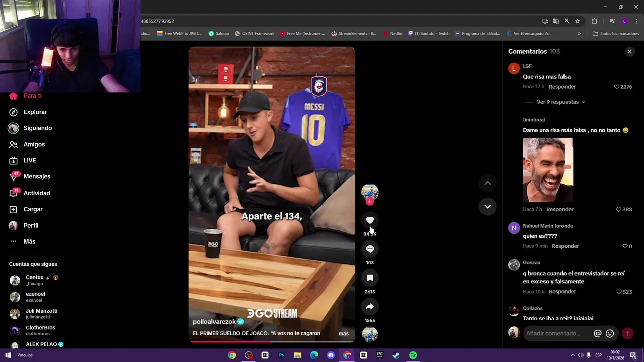The height and width of the screenshot is (362, 644).
Task: Like Nahuel Marin foronda's comment
Action: click(x=625, y=246)
